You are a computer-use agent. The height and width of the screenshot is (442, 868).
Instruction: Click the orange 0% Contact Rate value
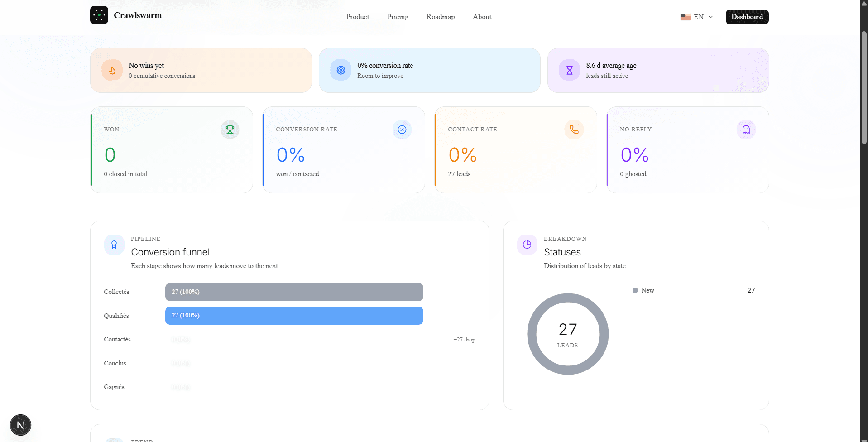click(463, 155)
